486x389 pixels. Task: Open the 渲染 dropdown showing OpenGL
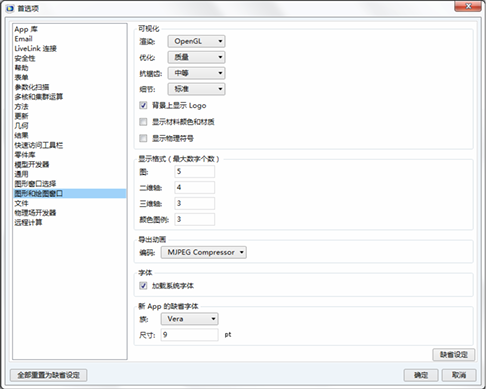point(196,41)
